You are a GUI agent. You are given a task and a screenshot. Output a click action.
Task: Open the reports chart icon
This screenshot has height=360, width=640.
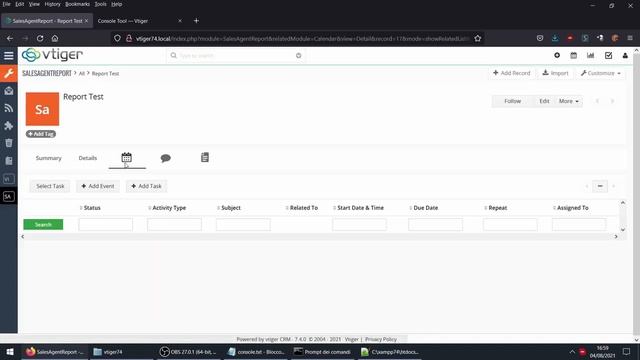[591, 55]
